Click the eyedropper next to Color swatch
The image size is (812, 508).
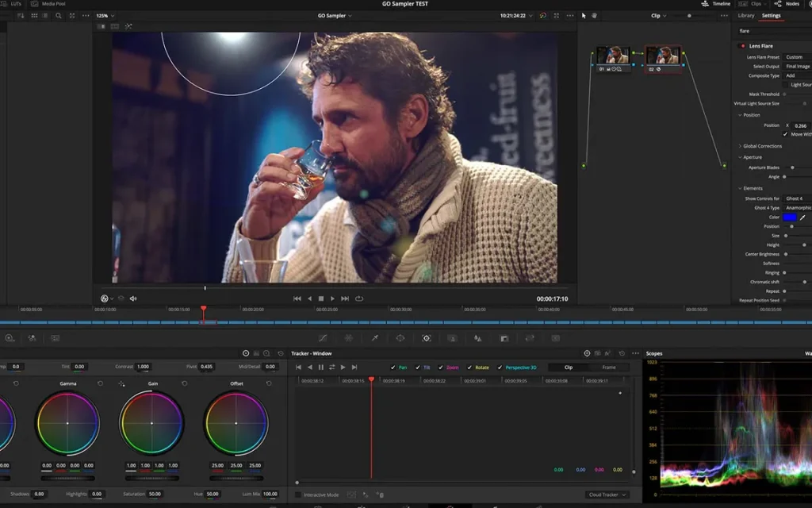coord(802,217)
